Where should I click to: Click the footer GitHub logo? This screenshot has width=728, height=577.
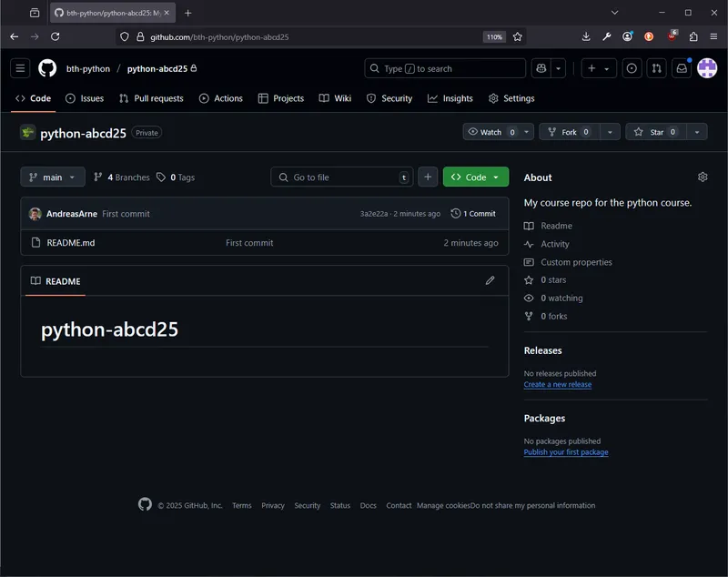click(145, 504)
